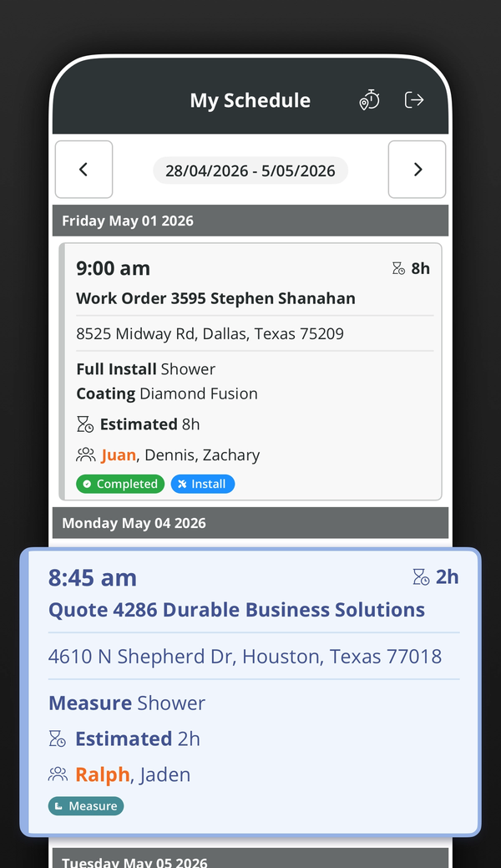Click the Install tag badge
The width and height of the screenshot is (501, 868).
(203, 484)
